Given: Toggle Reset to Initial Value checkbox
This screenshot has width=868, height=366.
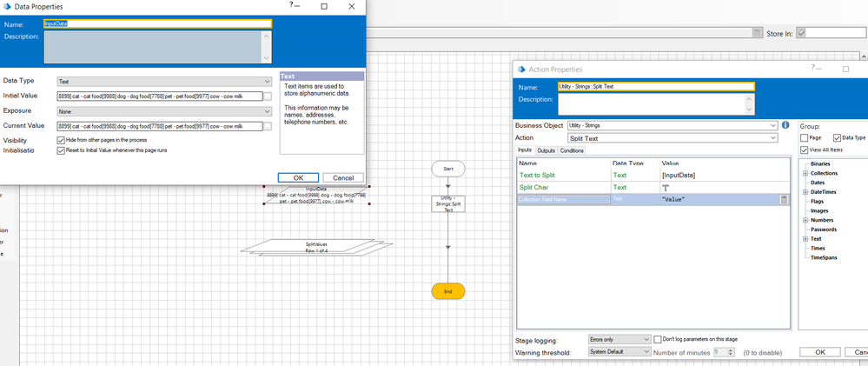Looking at the screenshot, I should 61,150.
